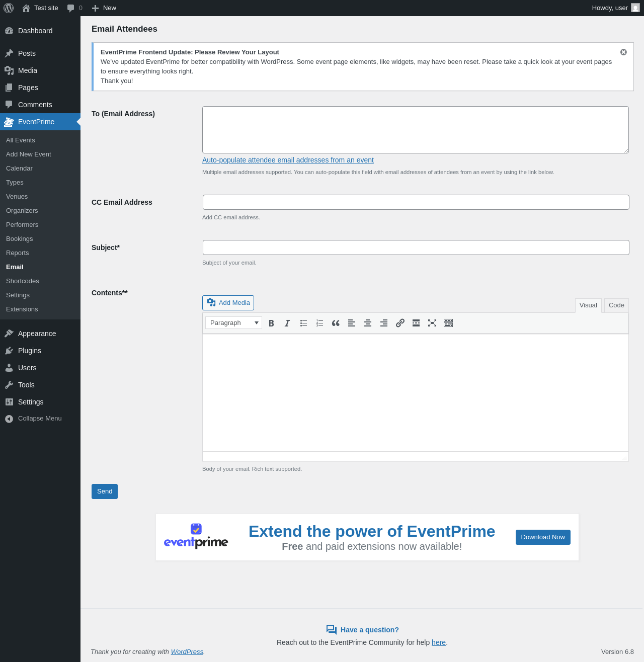Image resolution: width=644 pixels, height=662 pixels.
Task: Click inside the Contents editor body
Action: pos(416,392)
